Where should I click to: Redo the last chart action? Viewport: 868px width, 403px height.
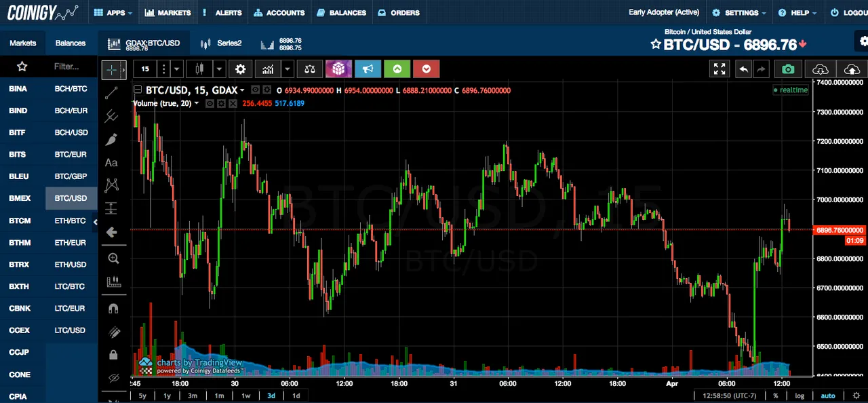click(761, 69)
